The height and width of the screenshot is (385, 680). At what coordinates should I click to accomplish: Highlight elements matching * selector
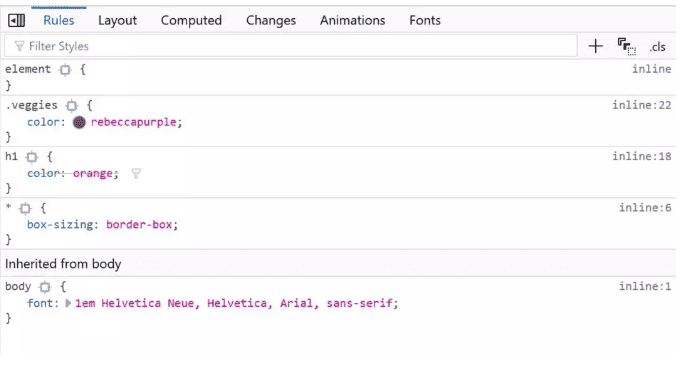[25, 209]
